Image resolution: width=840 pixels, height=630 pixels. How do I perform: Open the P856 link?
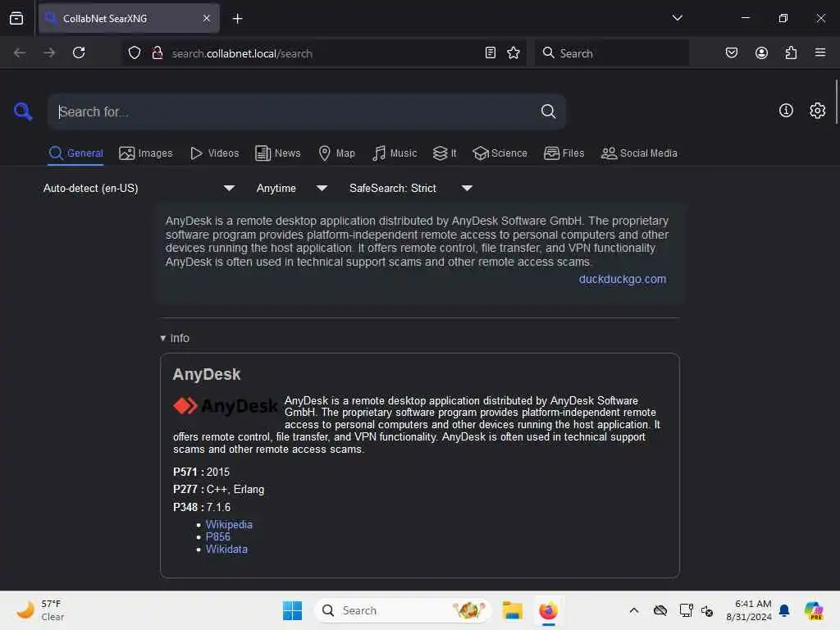217,536
